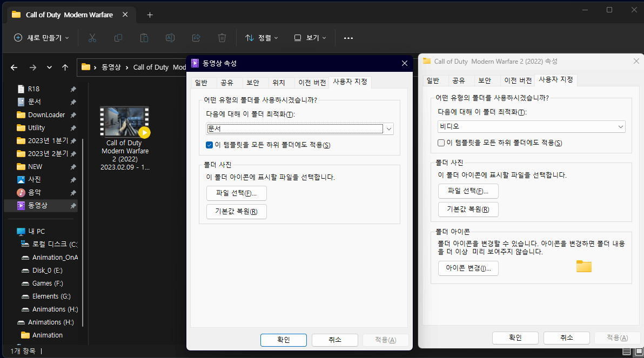Viewport: 644px width, 358px height.
Task: Unpin icon next to R18
Action: click(x=73, y=89)
